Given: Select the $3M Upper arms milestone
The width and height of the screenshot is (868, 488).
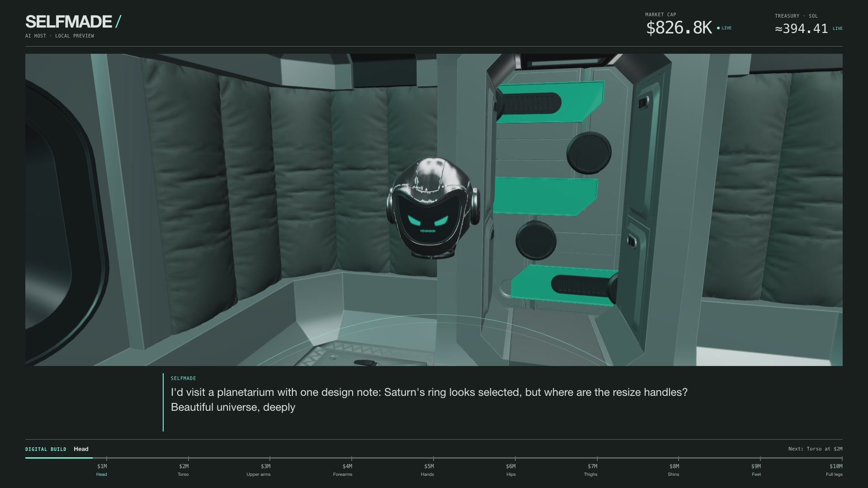Looking at the screenshot, I should 259,470.
